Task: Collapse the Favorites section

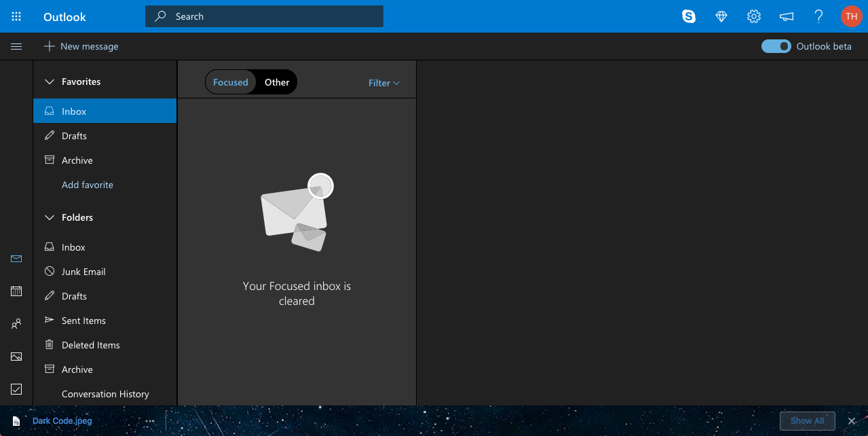Action: [x=49, y=81]
